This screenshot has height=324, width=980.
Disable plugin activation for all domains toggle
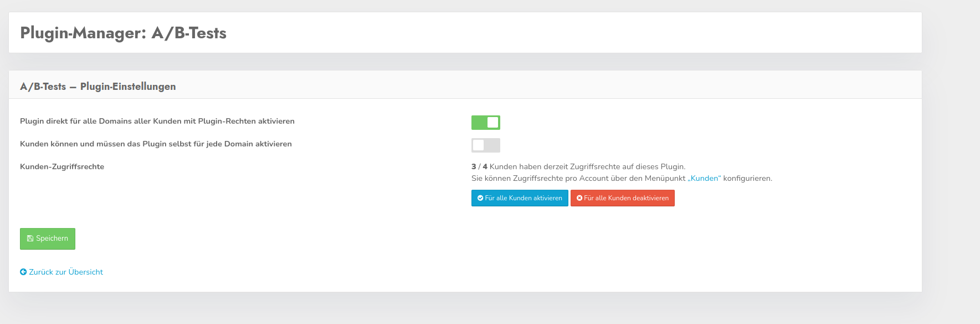pyautogui.click(x=486, y=123)
